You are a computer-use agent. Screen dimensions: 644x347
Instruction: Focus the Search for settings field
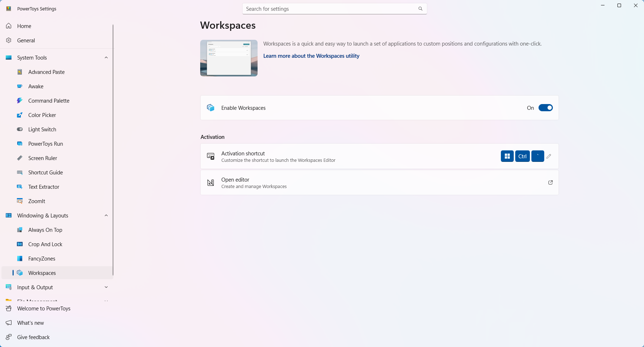point(334,9)
